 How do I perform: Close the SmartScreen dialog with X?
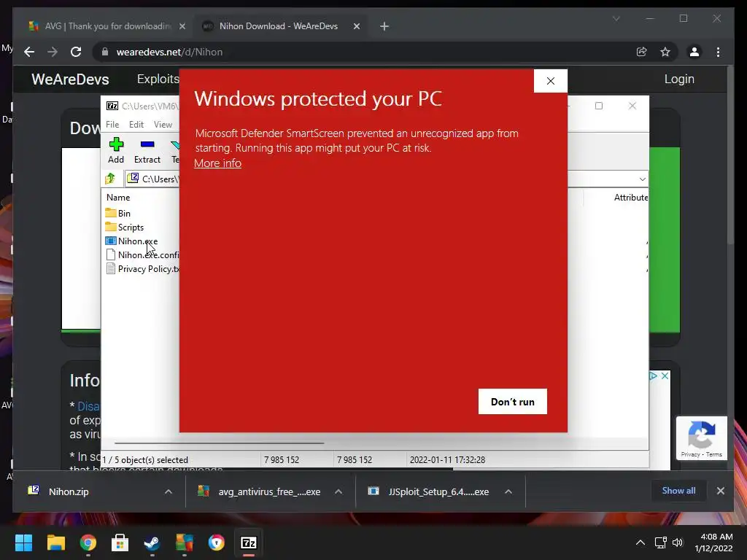point(551,81)
